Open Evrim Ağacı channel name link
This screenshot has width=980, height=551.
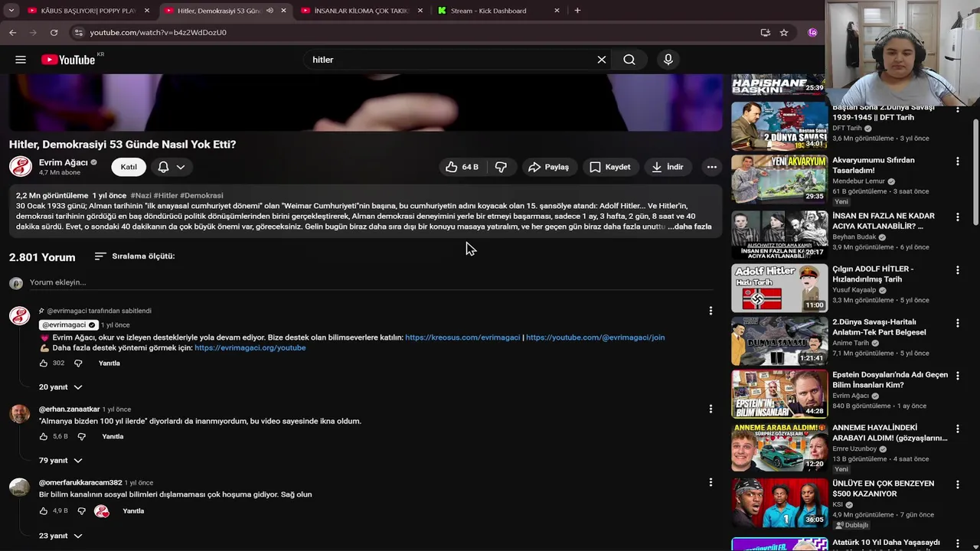[64, 162]
